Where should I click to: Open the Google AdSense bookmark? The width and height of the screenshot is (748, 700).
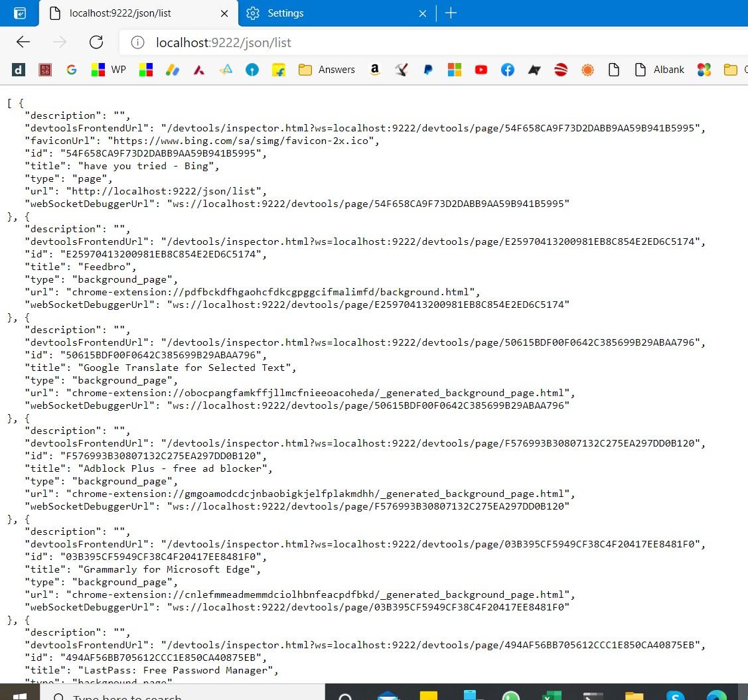[x=173, y=70]
